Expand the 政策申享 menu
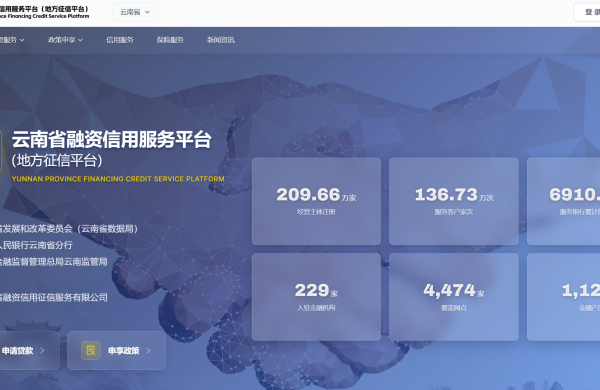This screenshot has width=600, height=390. tap(65, 40)
